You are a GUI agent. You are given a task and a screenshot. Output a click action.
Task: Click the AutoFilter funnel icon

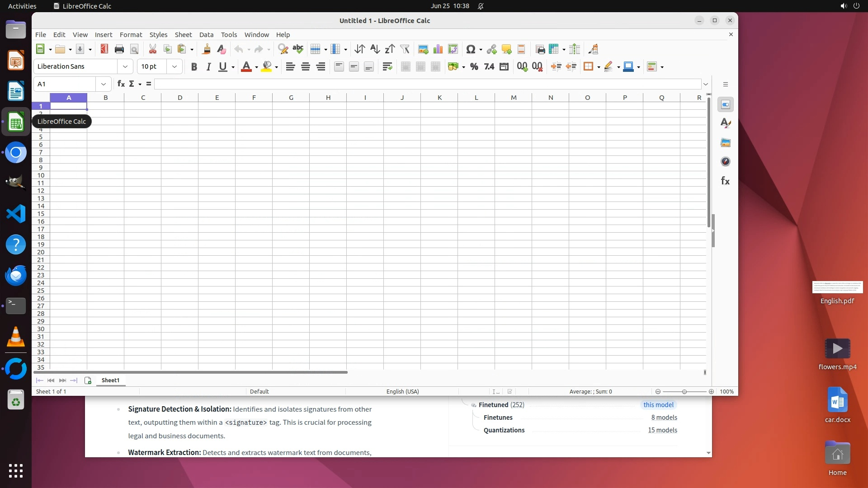click(405, 49)
